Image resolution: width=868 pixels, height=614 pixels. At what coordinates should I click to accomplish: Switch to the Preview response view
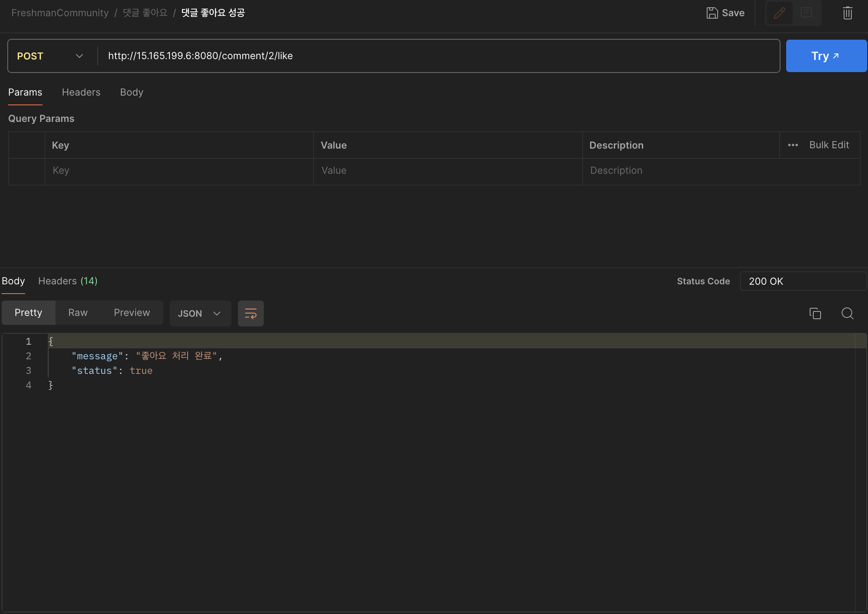[132, 313]
